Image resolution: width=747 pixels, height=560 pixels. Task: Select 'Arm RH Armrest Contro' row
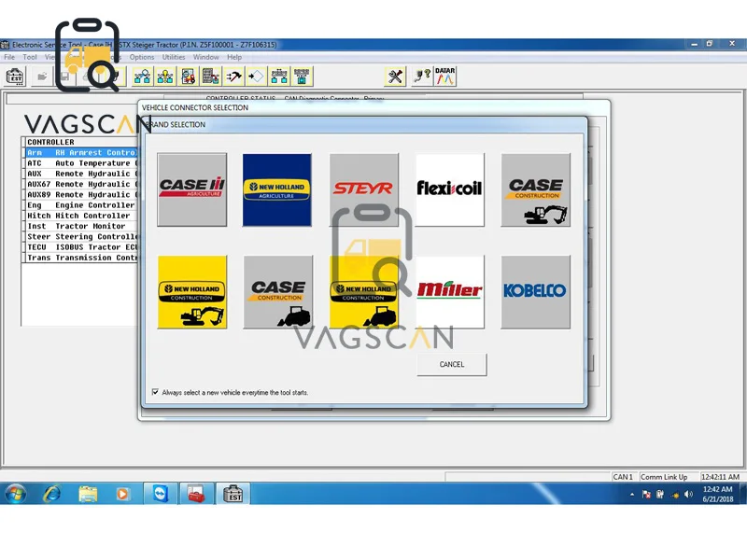[x=81, y=153]
